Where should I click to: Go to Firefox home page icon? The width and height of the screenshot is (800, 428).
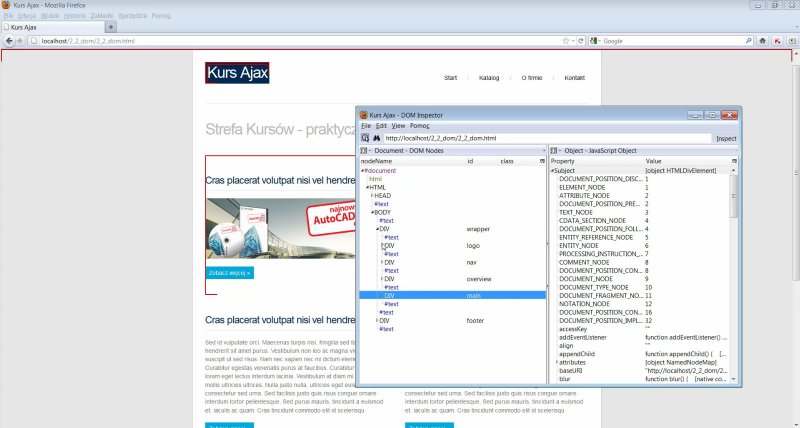click(x=763, y=41)
